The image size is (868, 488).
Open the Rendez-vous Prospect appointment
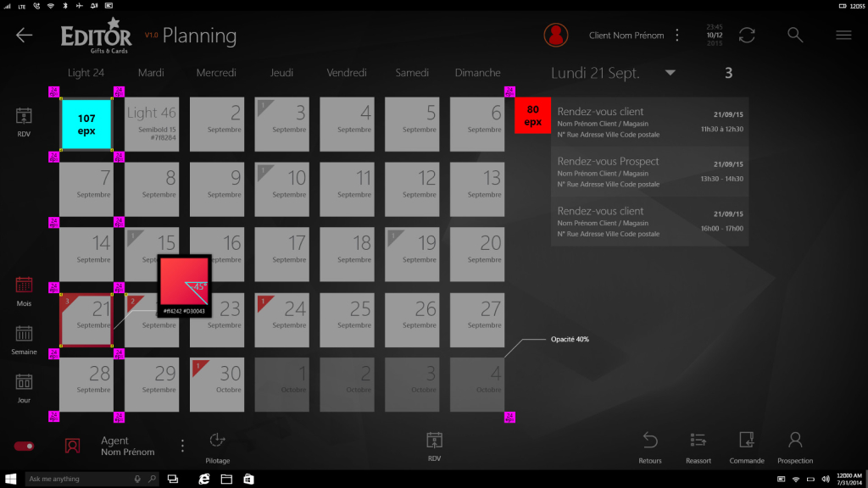649,172
